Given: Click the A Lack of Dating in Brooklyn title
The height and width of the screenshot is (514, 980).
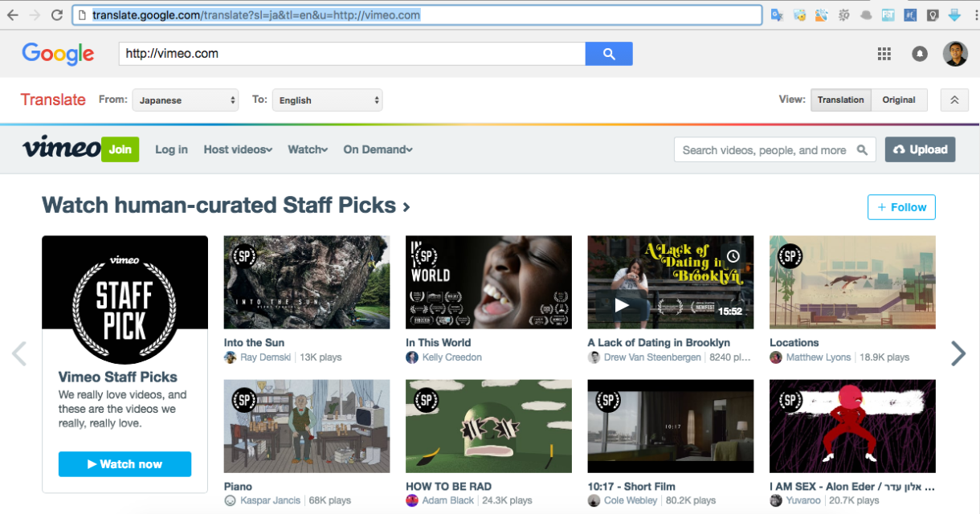Looking at the screenshot, I should tap(659, 343).
